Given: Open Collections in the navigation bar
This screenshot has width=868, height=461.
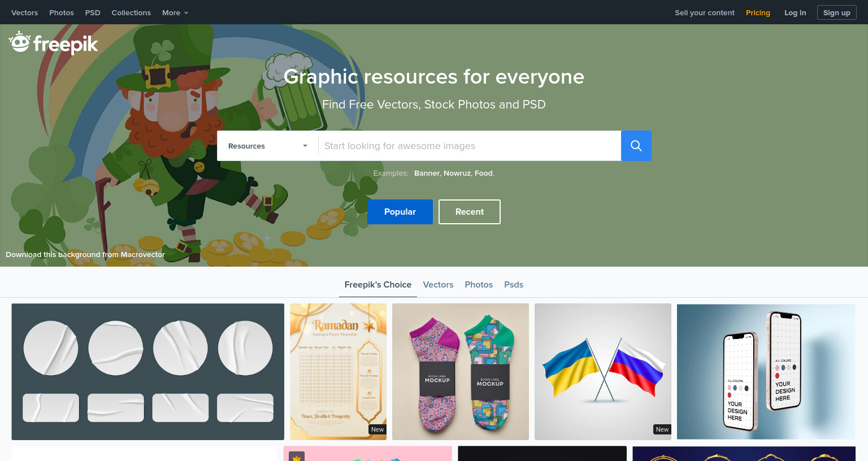Looking at the screenshot, I should click(131, 12).
